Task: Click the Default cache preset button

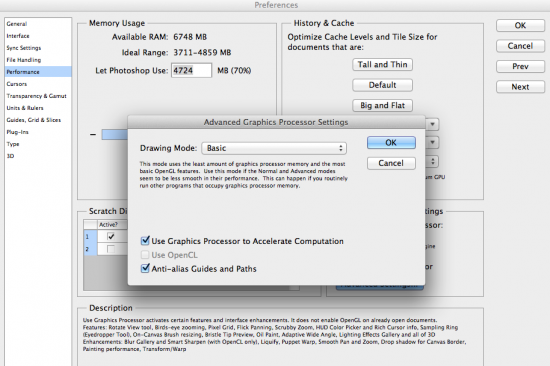Action: (x=382, y=85)
